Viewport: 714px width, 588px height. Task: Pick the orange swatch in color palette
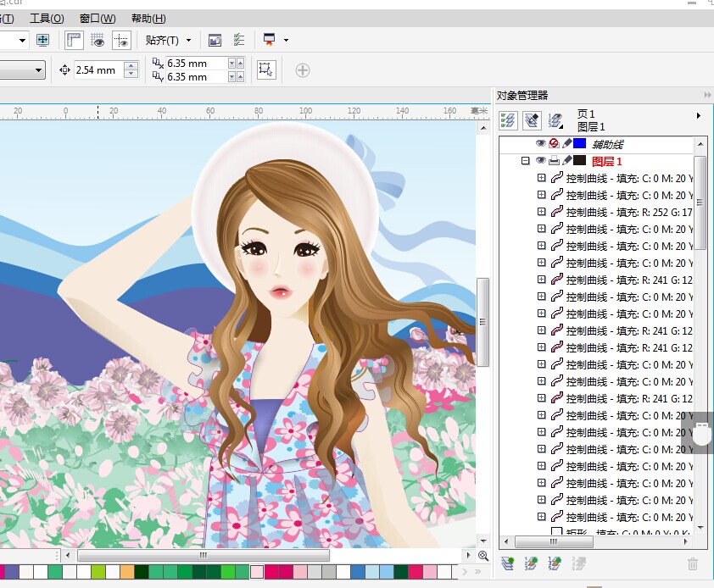[127, 572]
